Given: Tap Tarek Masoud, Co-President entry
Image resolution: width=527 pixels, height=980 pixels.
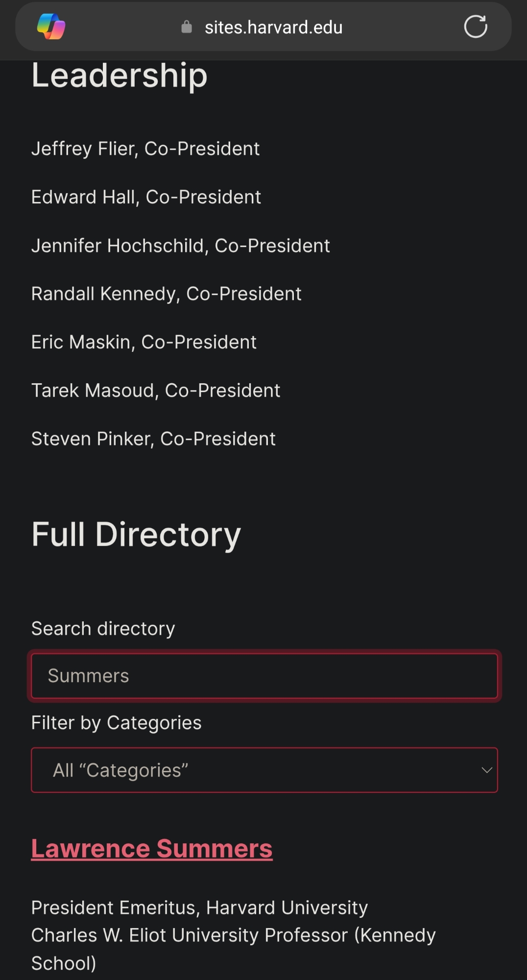Looking at the screenshot, I should pos(156,391).
